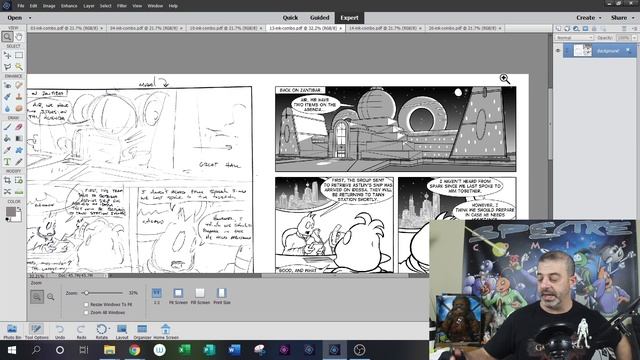Image resolution: width=640 pixels, height=360 pixels.
Task: Choose Zoom Out mode in tool options
Action: coord(51,297)
